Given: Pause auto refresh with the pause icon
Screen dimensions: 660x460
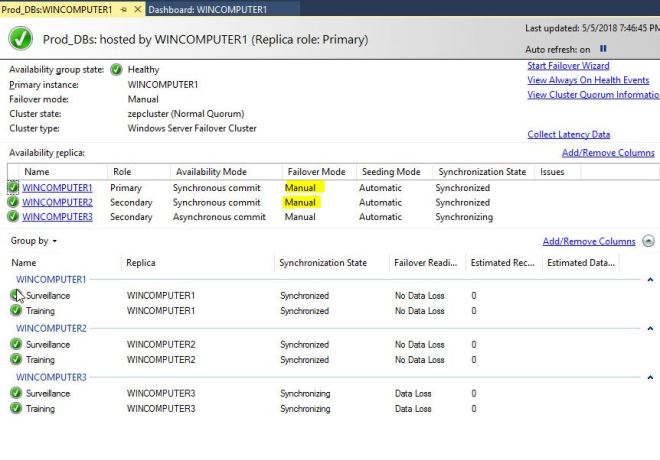Looking at the screenshot, I should (603, 48).
